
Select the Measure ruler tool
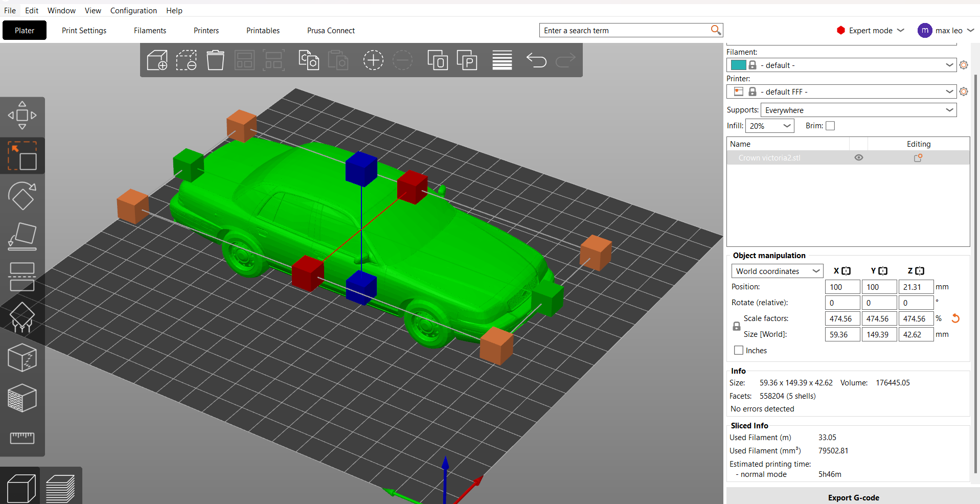[22, 438]
